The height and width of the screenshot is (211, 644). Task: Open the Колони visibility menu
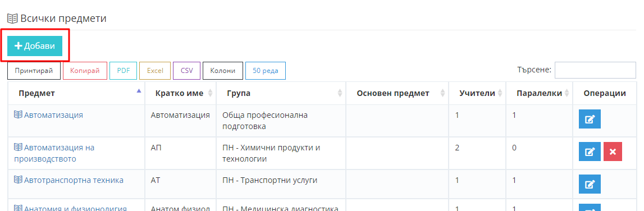222,71
